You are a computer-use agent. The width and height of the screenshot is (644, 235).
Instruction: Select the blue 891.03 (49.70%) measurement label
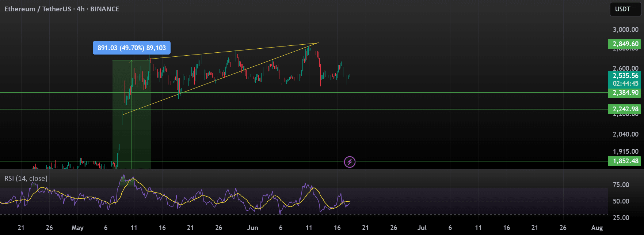132,48
